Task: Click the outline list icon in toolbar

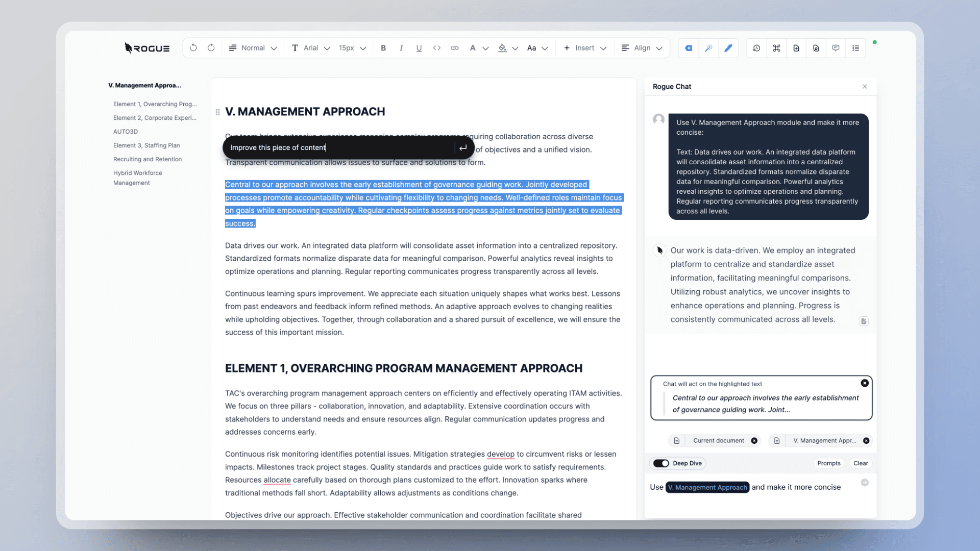Action: click(855, 48)
